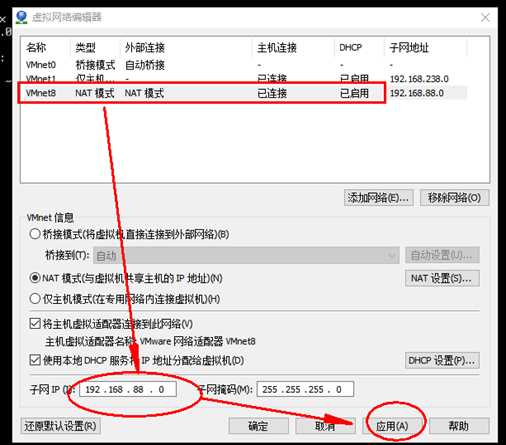The image size is (506, 445).
Task: Click the 子网 IP field 192.168.88.0
Action: click(x=128, y=389)
